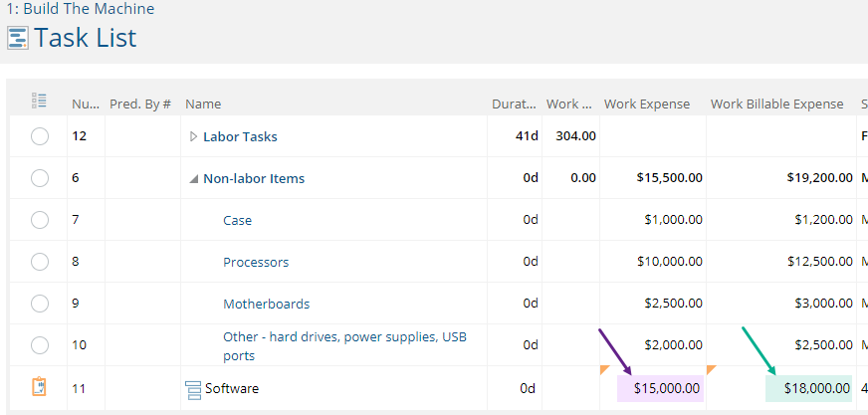This screenshot has height=415, width=868.
Task: Edit the Software $15,000.00 work expense cell
Action: tap(660, 388)
